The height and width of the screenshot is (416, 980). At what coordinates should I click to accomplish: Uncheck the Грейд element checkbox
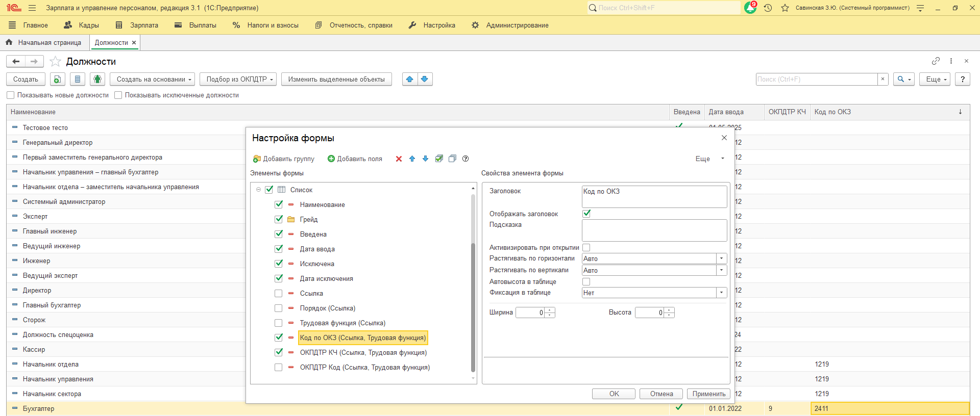pos(278,220)
